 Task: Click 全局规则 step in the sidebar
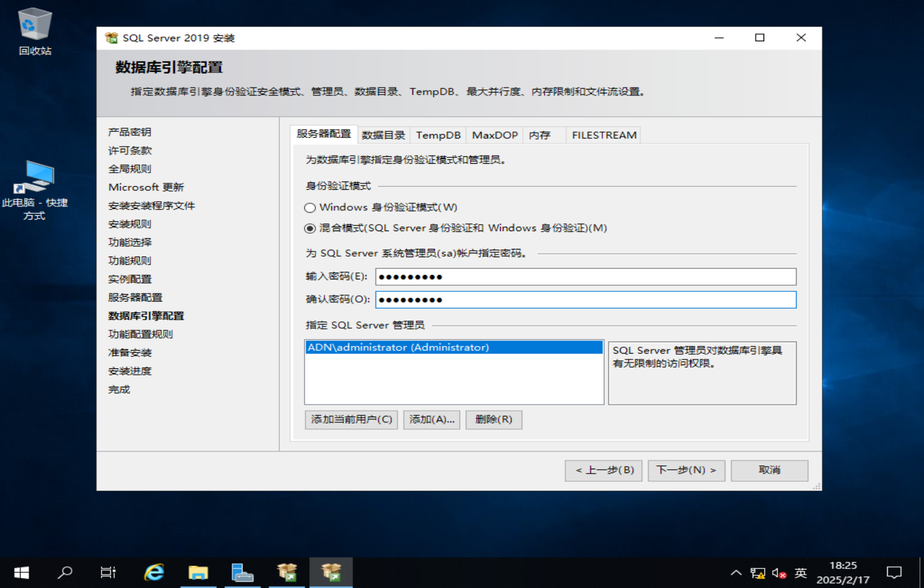[x=129, y=169]
